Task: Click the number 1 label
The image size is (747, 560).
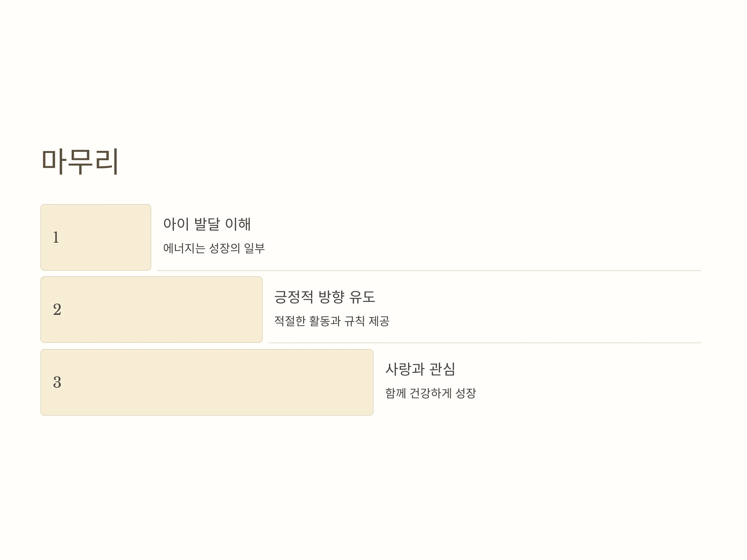Action: 56,237
